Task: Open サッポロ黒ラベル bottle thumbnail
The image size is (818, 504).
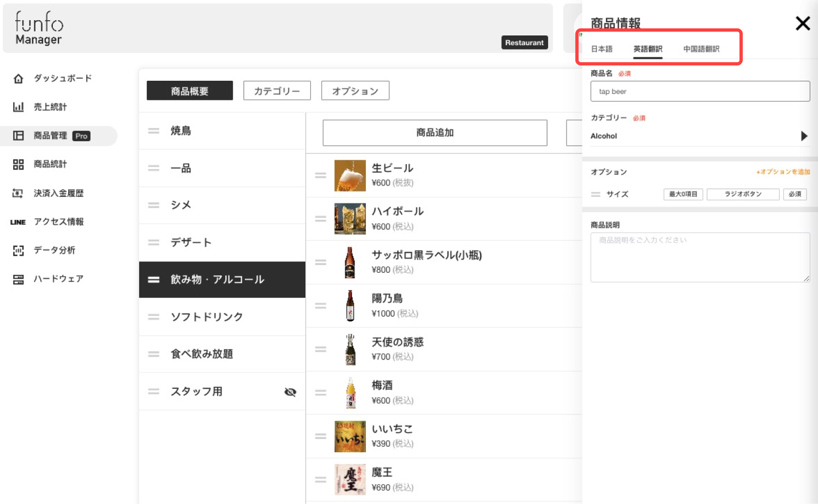Action: pyautogui.click(x=350, y=262)
